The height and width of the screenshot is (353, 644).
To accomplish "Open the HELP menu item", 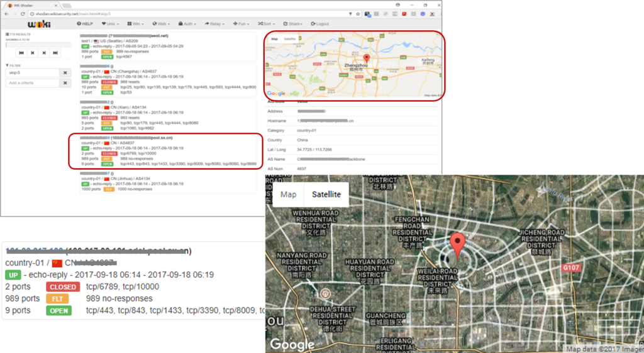I will click(84, 23).
